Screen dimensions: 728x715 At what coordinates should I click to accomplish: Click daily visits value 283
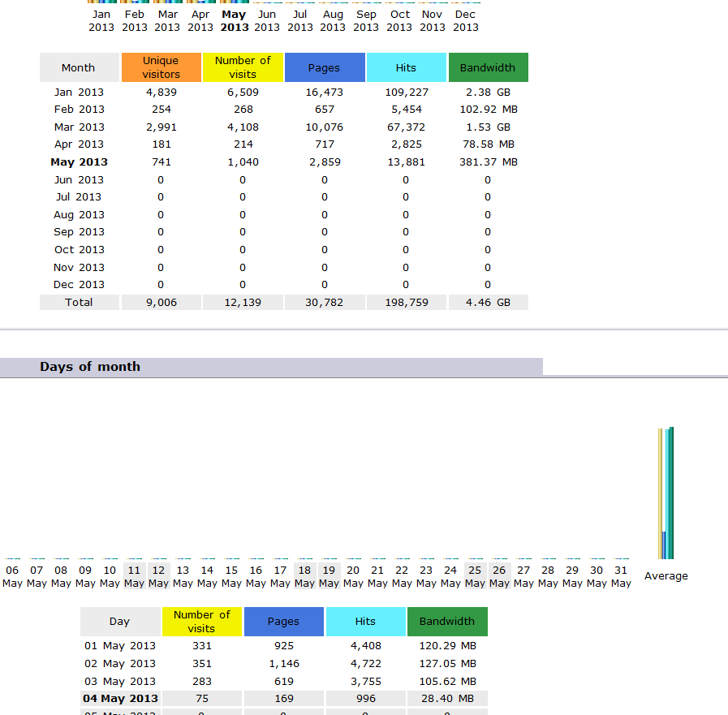[x=202, y=681]
